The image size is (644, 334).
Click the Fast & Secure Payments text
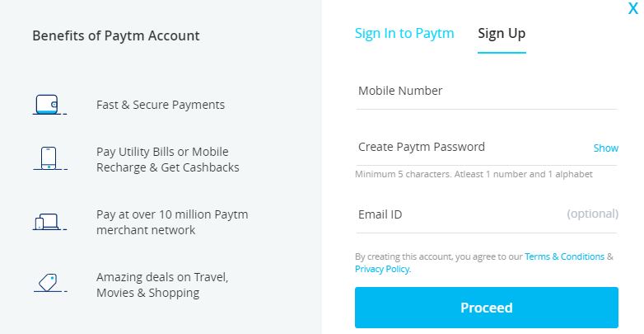(161, 106)
